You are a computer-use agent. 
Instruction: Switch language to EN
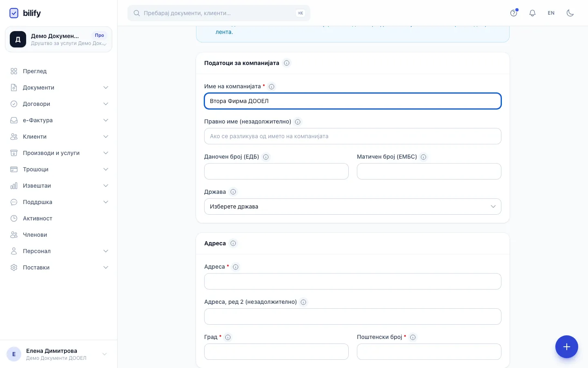[x=551, y=13]
